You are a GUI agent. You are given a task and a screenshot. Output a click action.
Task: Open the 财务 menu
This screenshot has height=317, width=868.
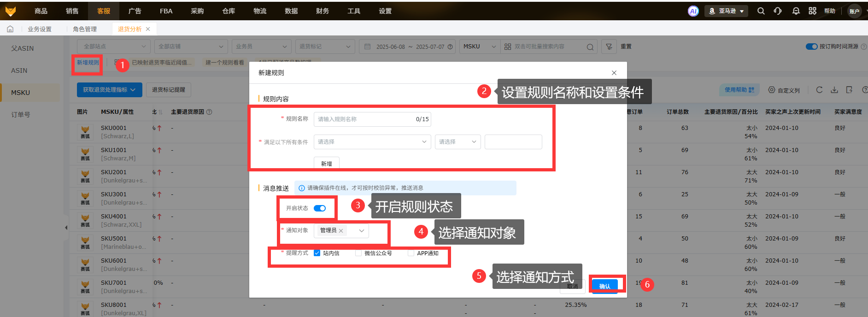click(323, 11)
